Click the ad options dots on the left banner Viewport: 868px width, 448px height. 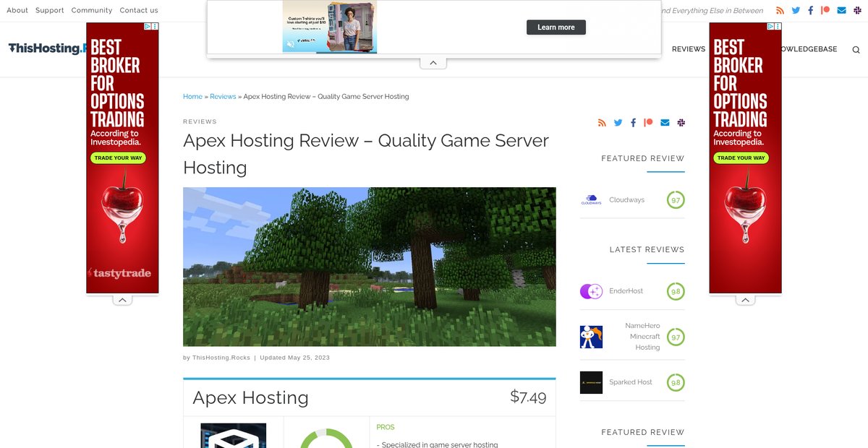point(155,26)
